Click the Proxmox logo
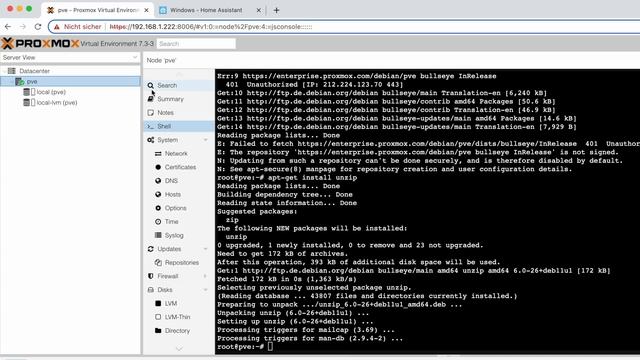Image resolution: width=640 pixels, height=360 pixels. pyautogui.click(x=40, y=43)
